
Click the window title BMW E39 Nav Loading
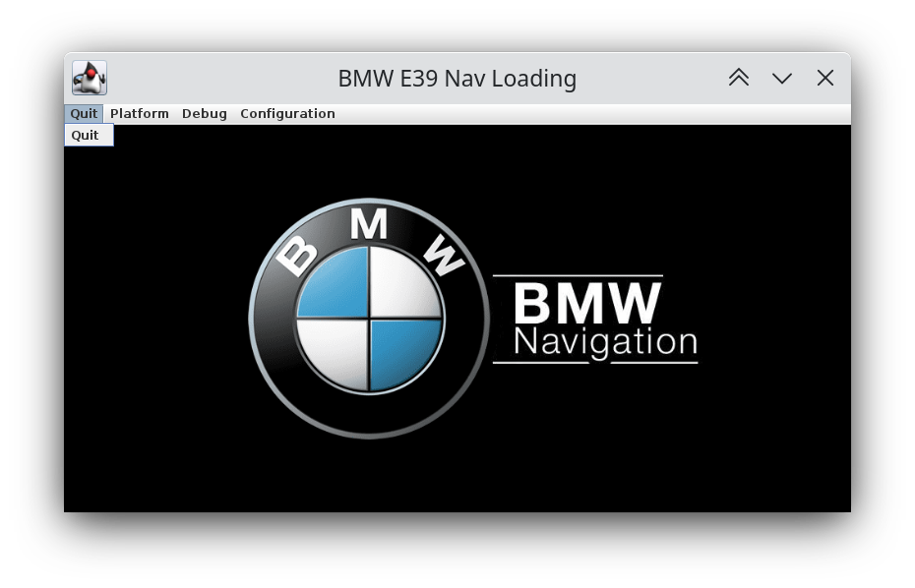point(457,78)
